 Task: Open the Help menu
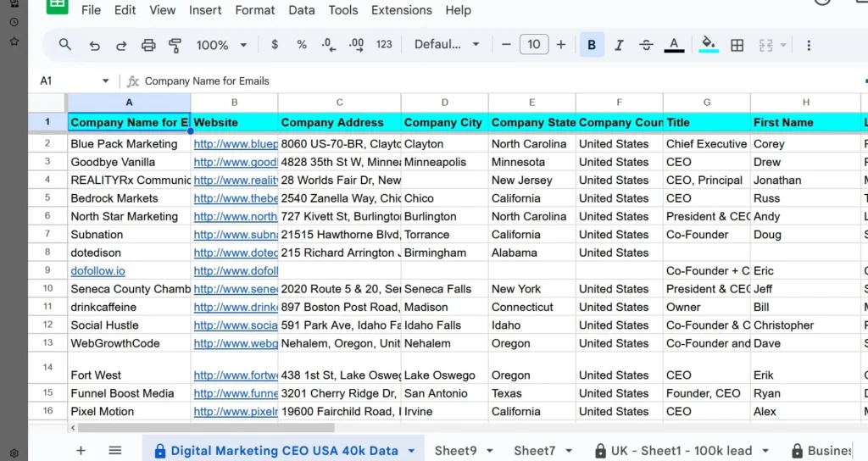click(x=459, y=10)
